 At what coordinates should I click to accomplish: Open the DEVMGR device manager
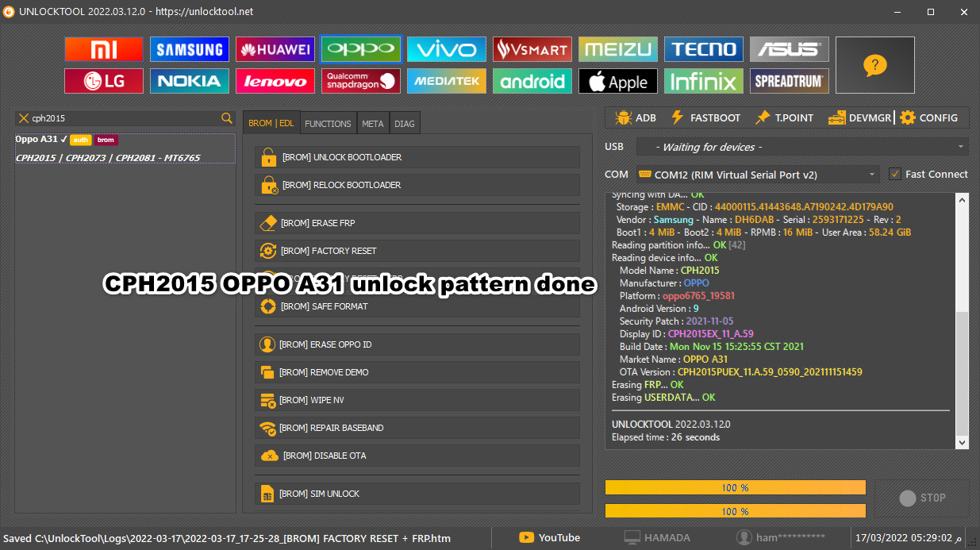860,117
